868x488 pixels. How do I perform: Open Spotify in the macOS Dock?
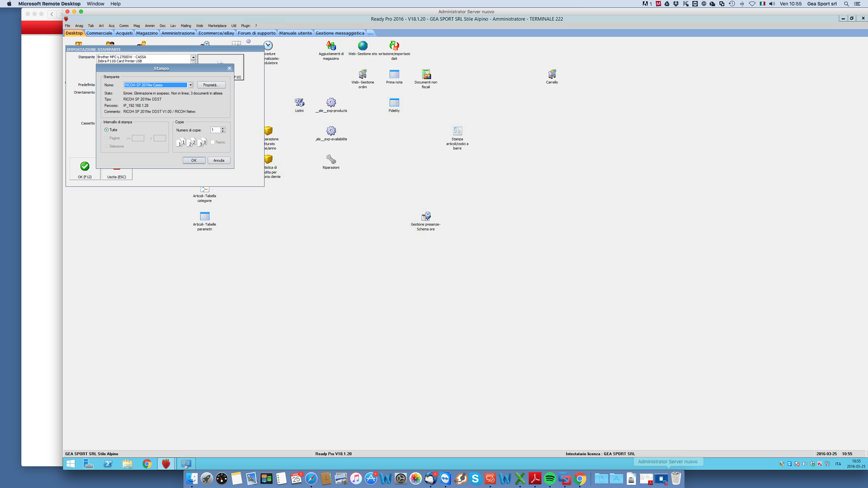click(550, 479)
